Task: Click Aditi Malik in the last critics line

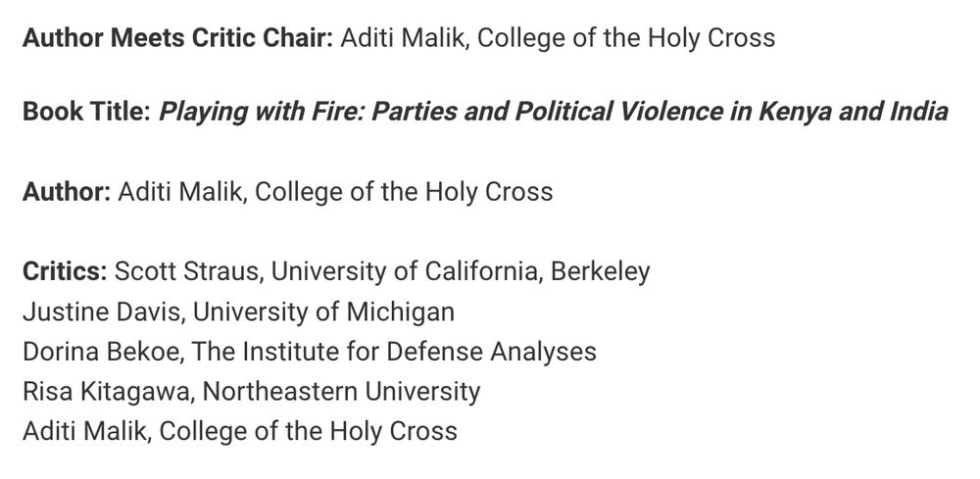Action: click(x=87, y=432)
